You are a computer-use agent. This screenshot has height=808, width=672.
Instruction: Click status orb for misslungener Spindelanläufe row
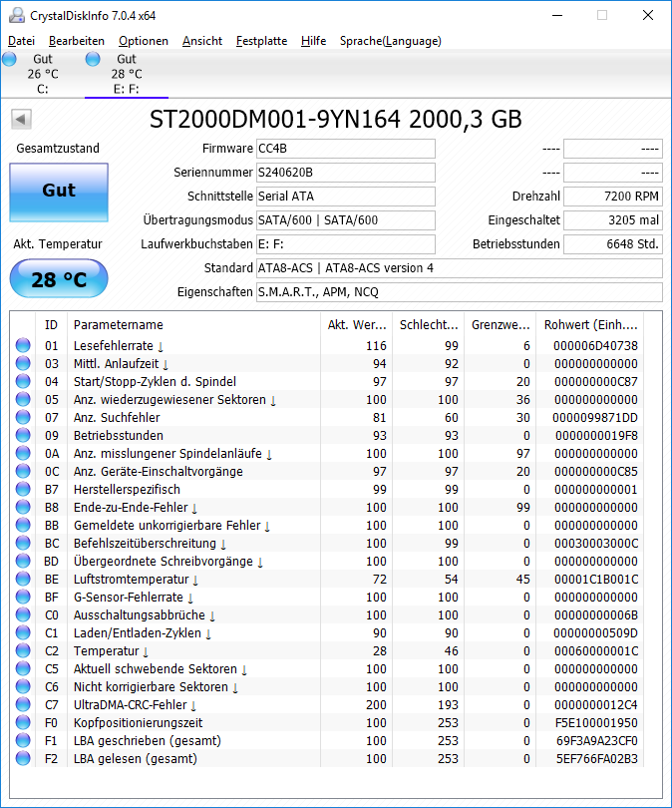pyautogui.click(x=23, y=453)
